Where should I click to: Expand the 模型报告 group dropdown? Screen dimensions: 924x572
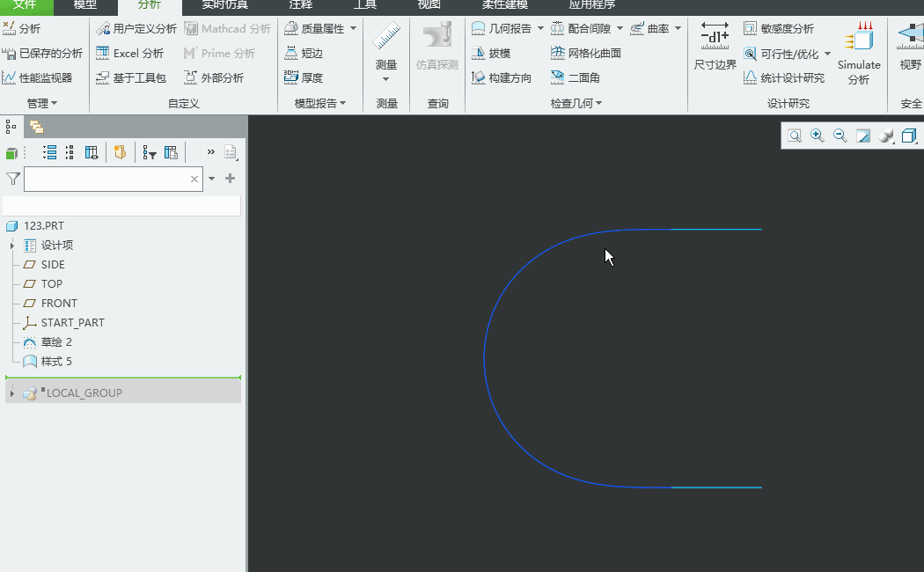coord(320,103)
